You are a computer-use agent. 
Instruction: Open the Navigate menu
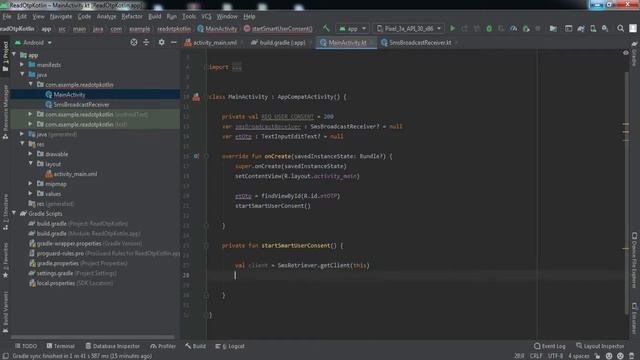point(61,17)
